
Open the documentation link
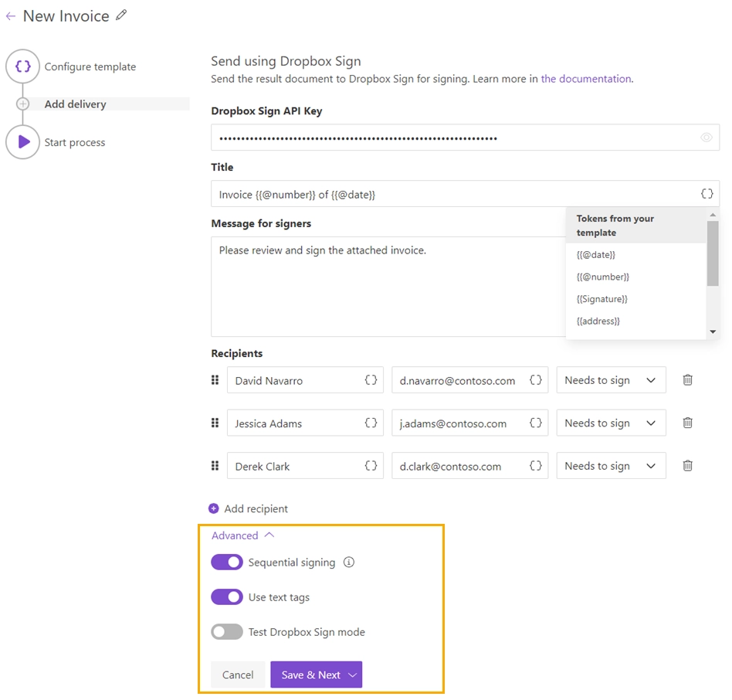click(586, 79)
